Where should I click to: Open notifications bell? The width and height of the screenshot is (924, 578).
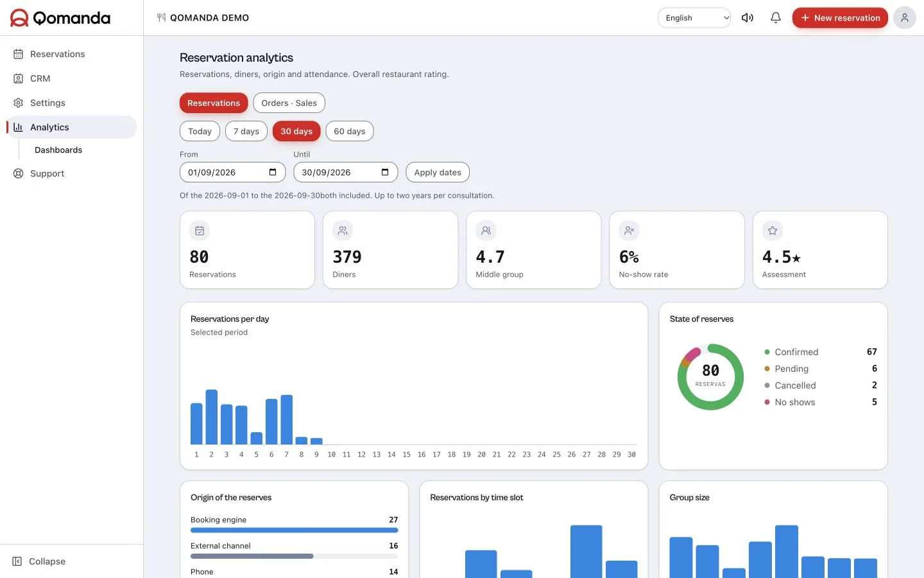pos(776,18)
